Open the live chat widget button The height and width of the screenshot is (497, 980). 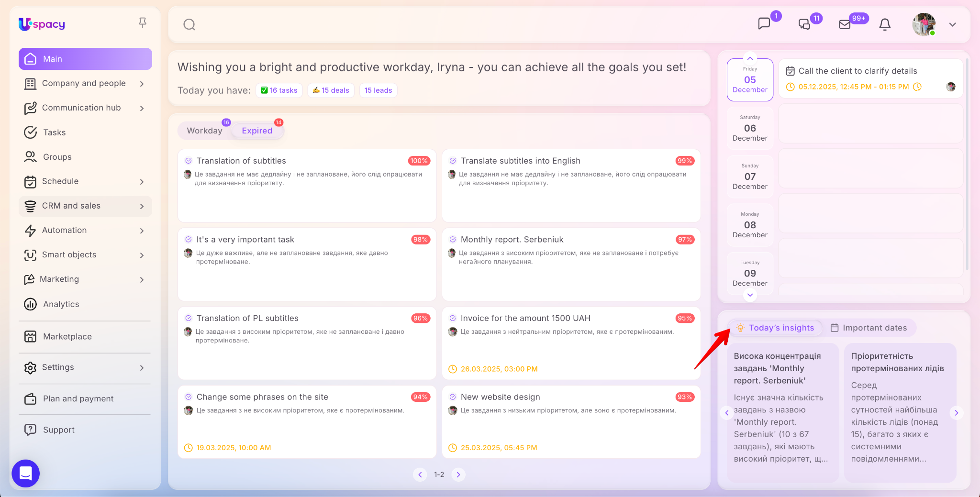[25, 473]
